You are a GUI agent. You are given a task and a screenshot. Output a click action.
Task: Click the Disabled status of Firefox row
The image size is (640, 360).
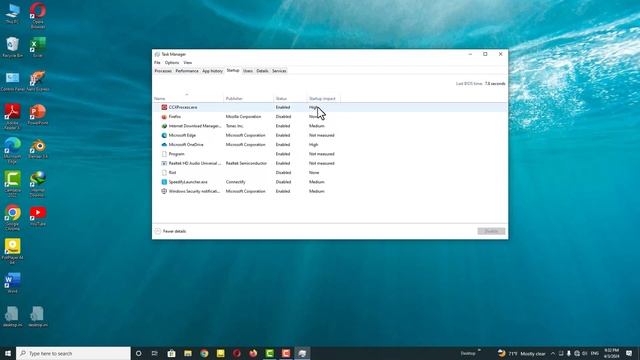(x=283, y=116)
